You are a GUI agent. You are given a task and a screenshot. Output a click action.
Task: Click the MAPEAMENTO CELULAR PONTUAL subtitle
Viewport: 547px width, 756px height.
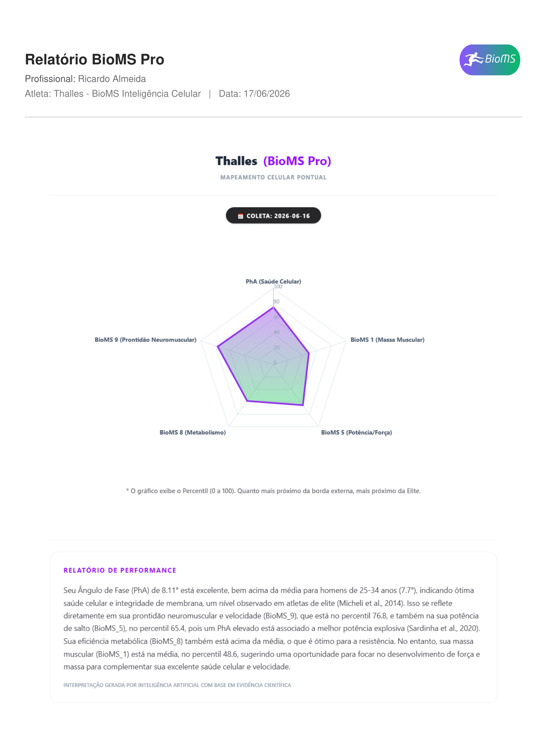[x=273, y=177]
